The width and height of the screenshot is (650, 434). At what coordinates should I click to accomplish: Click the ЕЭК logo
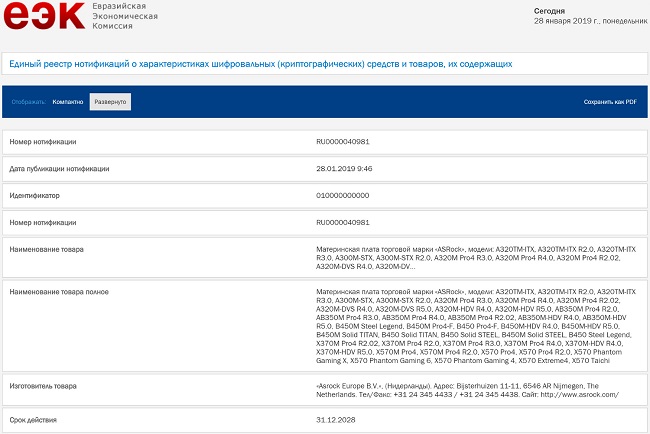pos(44,16)
